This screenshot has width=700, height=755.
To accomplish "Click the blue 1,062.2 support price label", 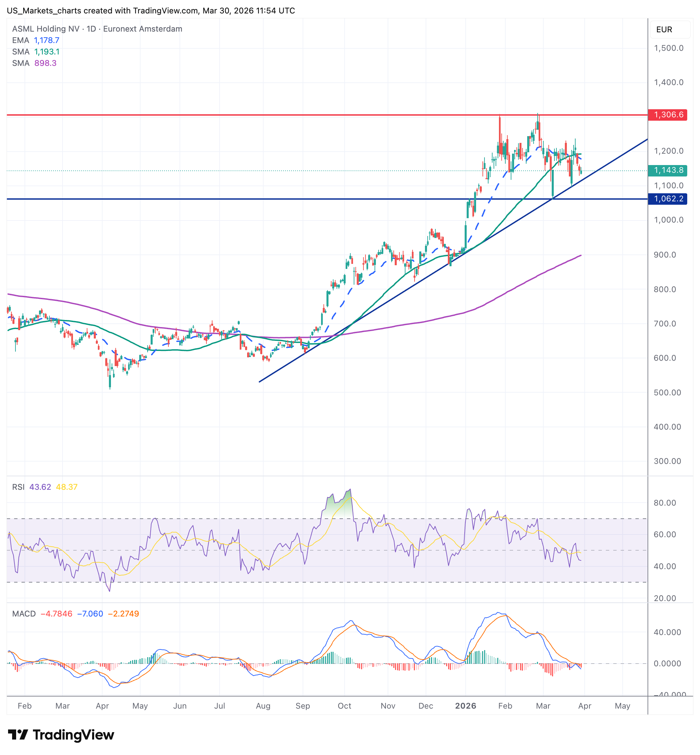I will [667, 199].
